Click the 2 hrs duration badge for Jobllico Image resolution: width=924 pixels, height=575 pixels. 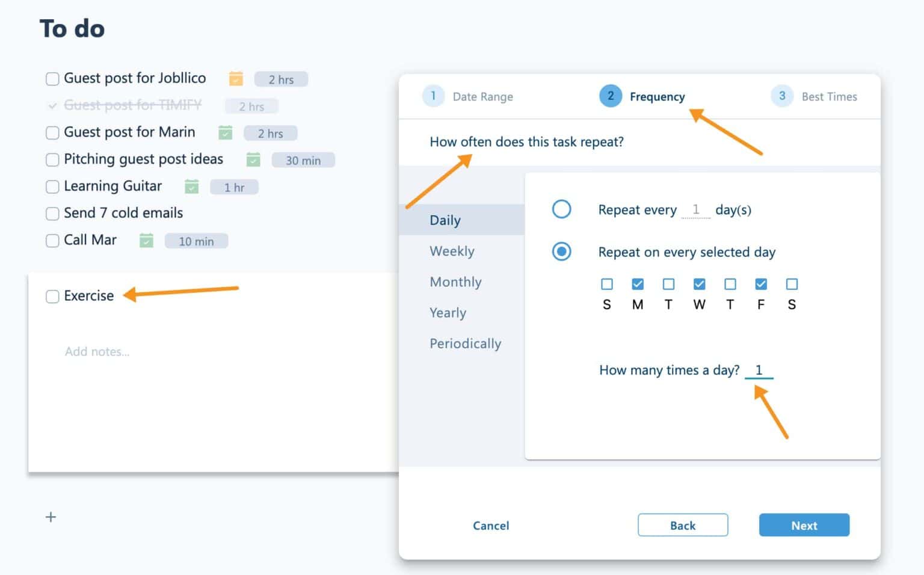281,79
